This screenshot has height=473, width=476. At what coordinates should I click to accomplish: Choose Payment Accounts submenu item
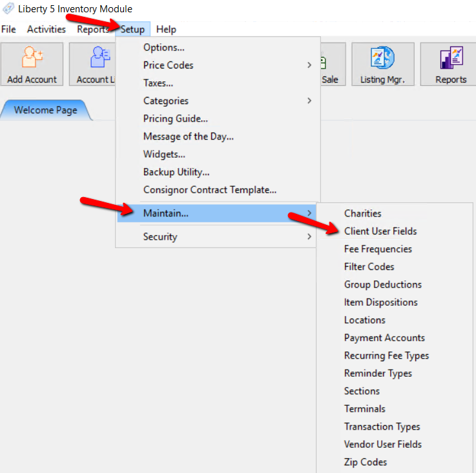coord(395,338)
